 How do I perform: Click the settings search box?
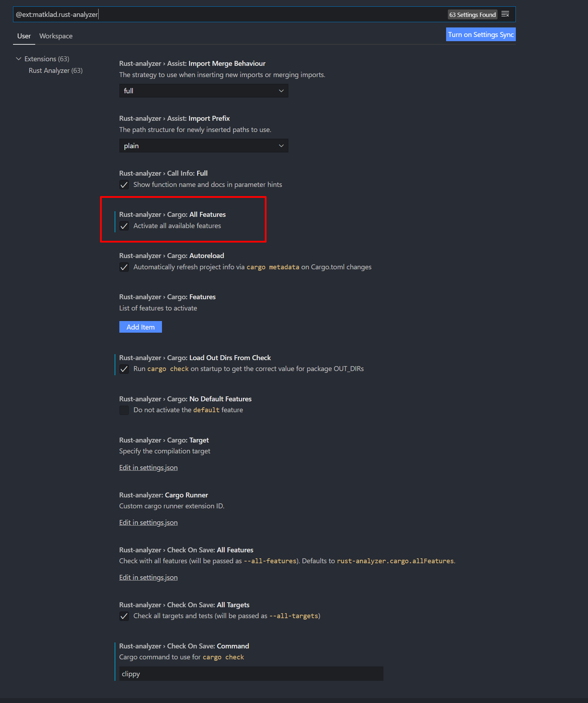click(229, 14)
